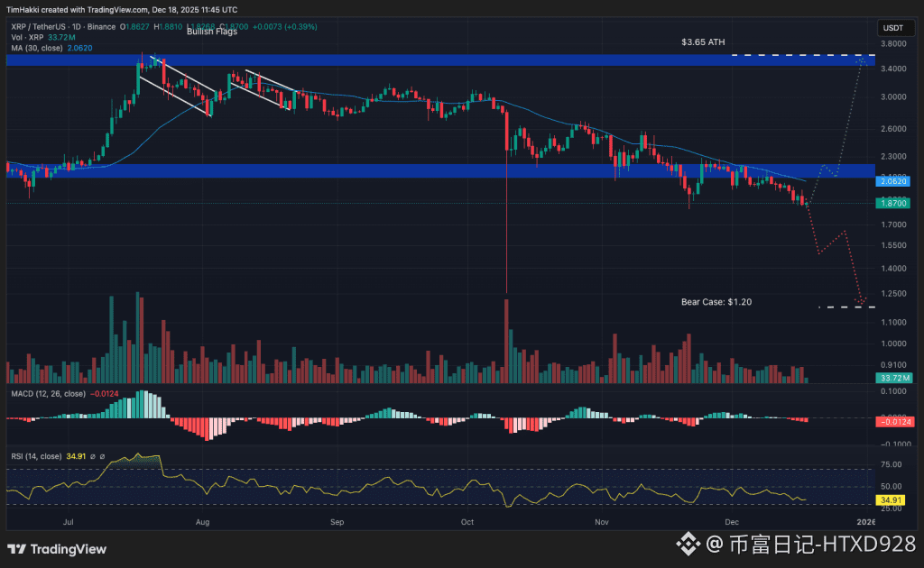Viewport: 924px width, 568px height.
Task: Select the green 1.8700 price label
Action: click(x=892, y=204)
